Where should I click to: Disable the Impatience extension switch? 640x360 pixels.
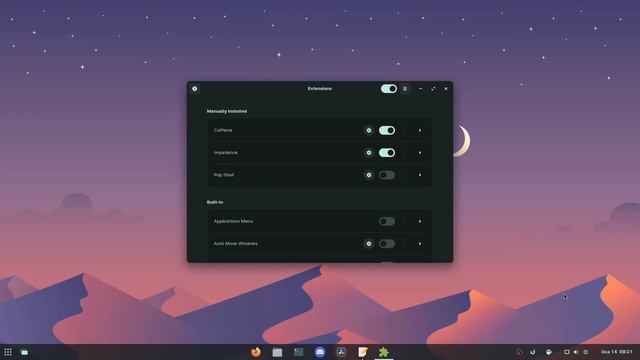coord(387,153)
